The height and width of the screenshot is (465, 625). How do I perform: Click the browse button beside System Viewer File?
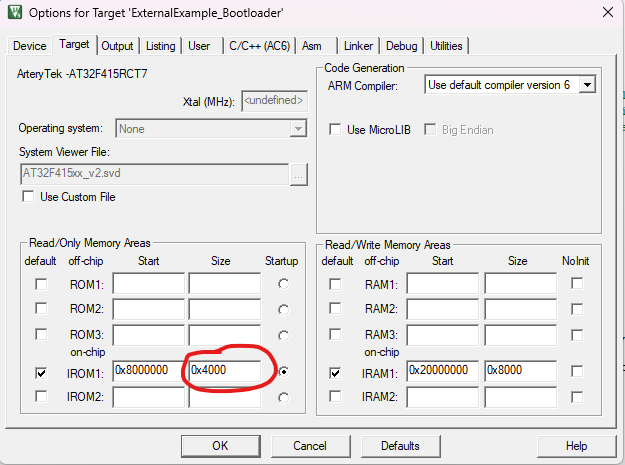coord(298,173)
